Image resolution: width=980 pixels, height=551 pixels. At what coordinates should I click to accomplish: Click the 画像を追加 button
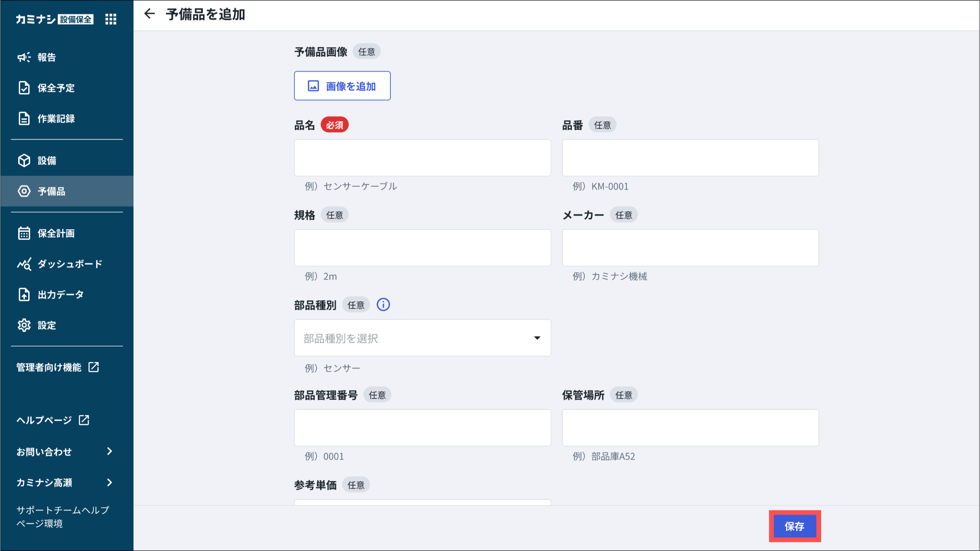(x=342, y=86)
